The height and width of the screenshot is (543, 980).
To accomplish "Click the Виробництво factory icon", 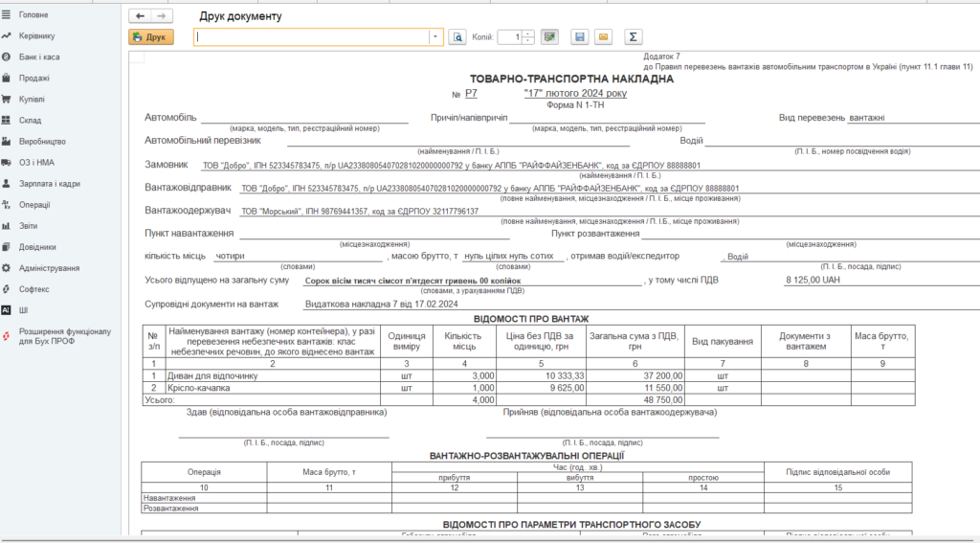I will 7,142.
